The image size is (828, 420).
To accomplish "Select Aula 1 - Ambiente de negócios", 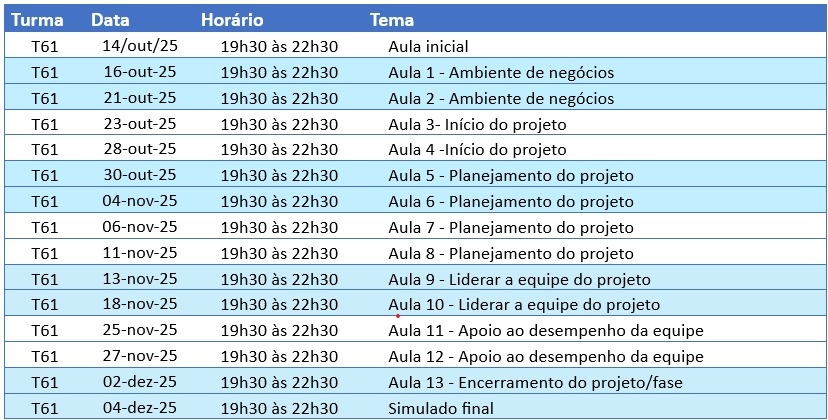I will (x=501, y=72).
